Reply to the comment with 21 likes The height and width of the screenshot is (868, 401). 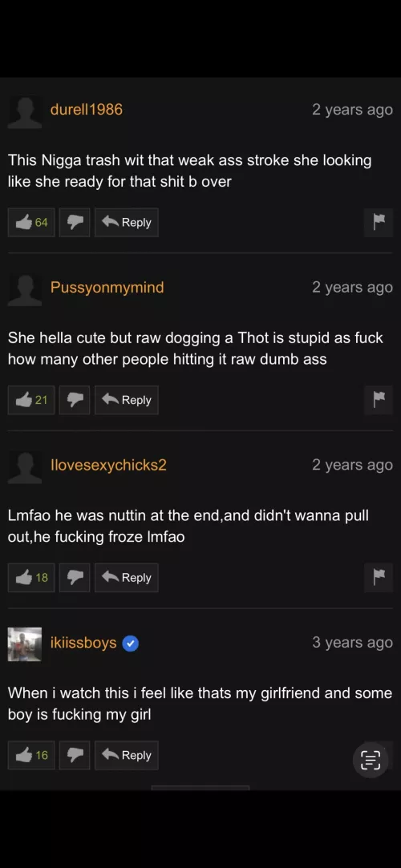[x=126, y=400]
